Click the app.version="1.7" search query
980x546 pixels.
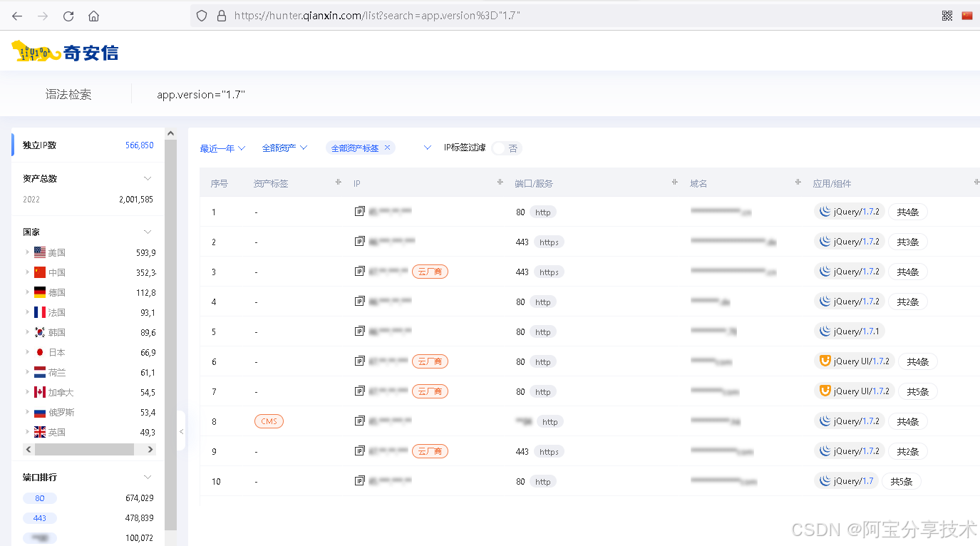coord(201,94)
